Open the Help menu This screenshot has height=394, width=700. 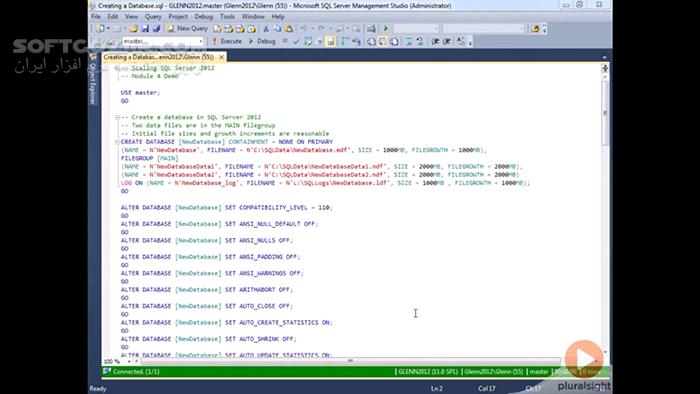(x=278, y=17)
